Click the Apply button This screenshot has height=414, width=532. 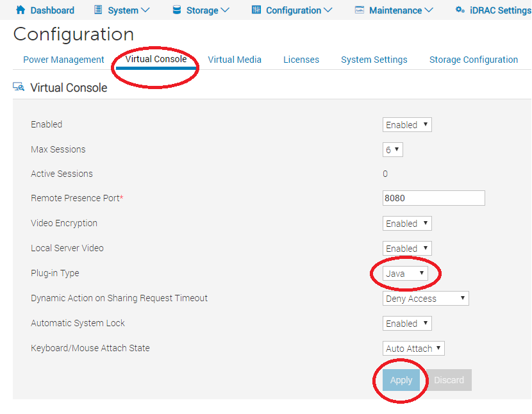pyautogui.click(x=401, y=380)
